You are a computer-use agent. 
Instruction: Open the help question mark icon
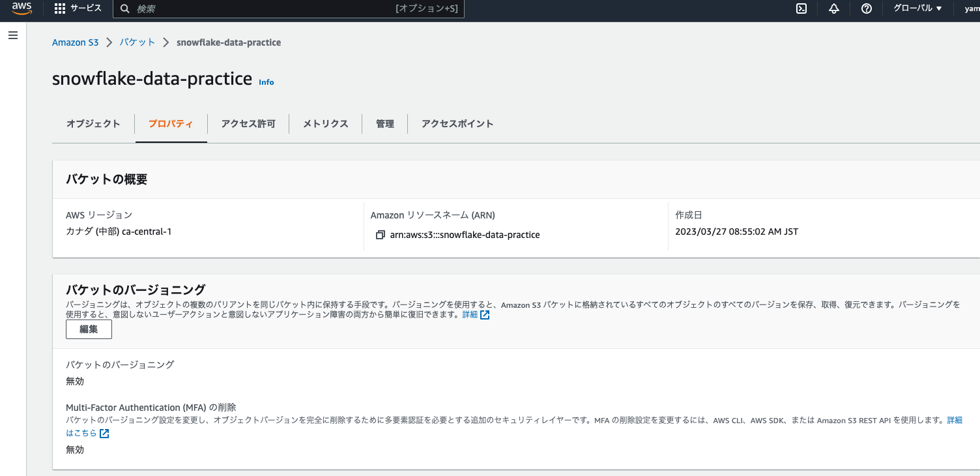pyautogui.click(x=867, y=8)
